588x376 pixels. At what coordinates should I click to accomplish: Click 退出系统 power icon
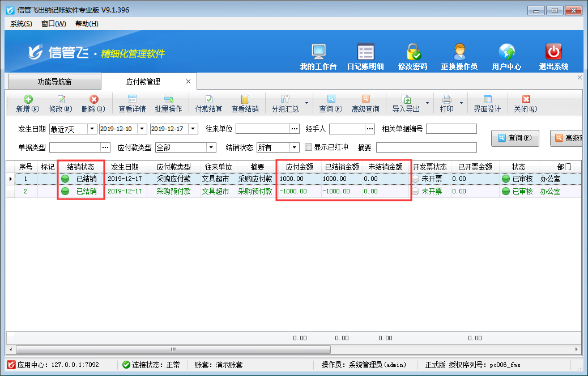(x=553, y=52)
